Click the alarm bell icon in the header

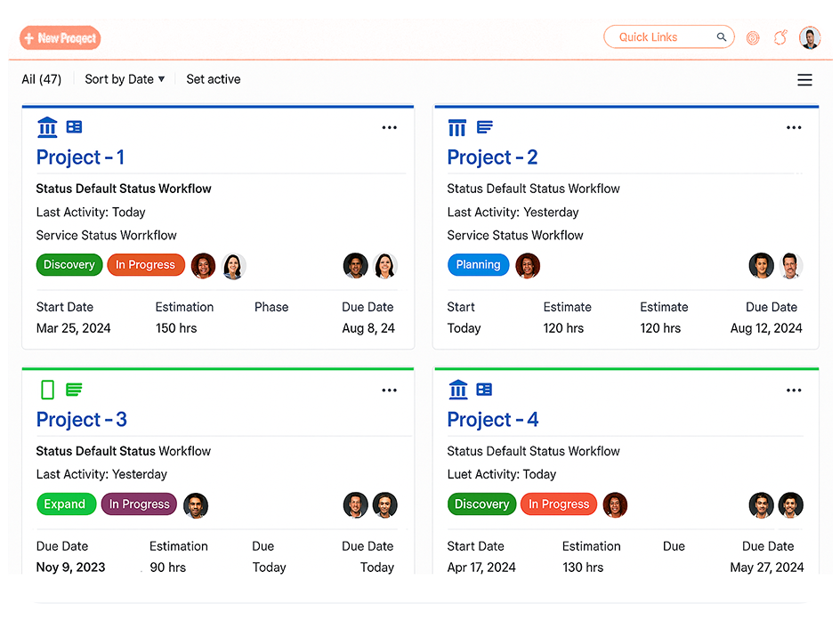coord(780,38)
